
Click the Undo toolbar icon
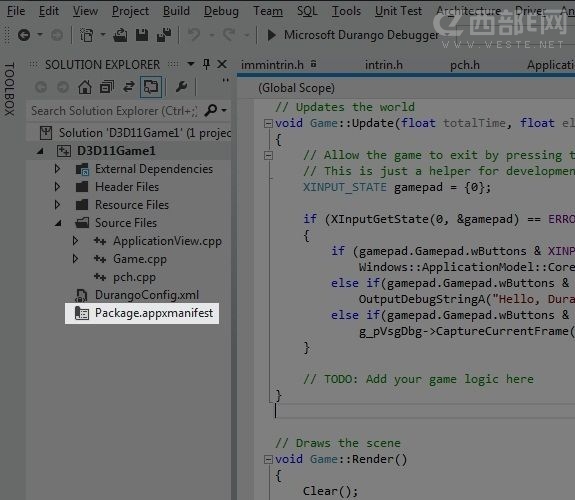tap(194, 35)
